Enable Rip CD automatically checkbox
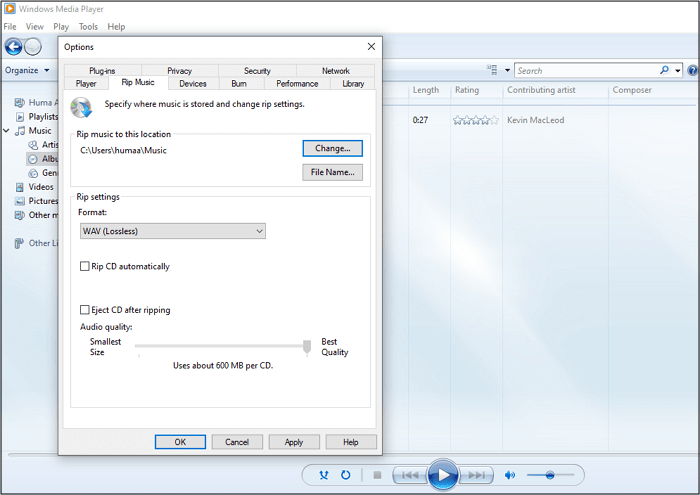The height and width of the screenshot is (495, 700). pos(85,267)
